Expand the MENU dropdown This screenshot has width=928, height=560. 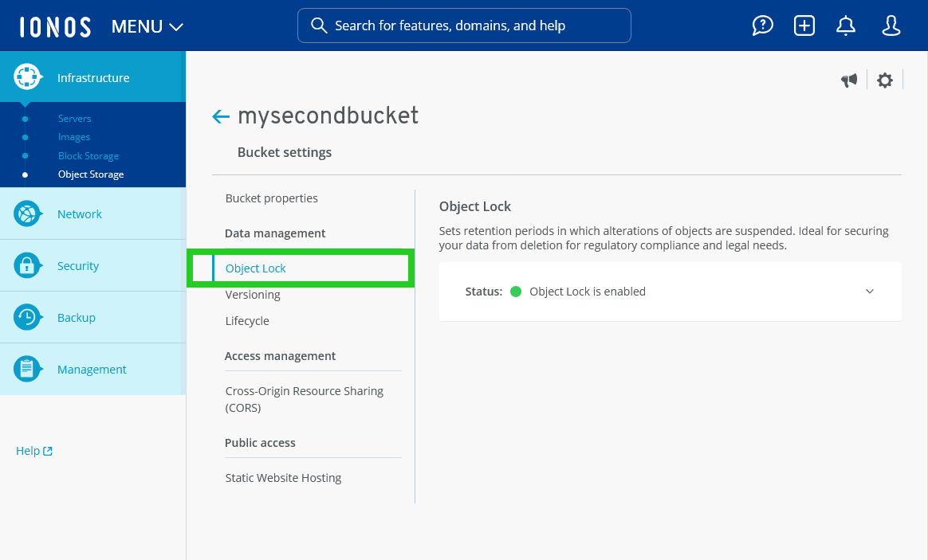[147, 25]
